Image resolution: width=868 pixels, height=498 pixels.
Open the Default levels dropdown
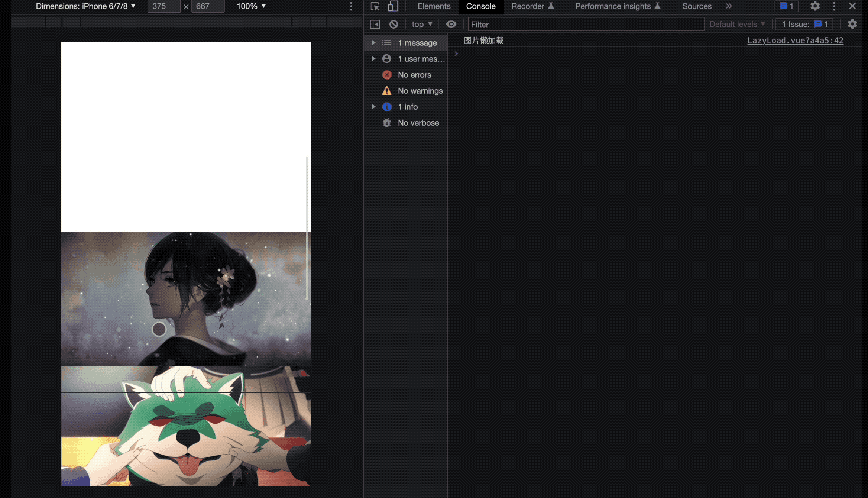click(x=737, y=24)
